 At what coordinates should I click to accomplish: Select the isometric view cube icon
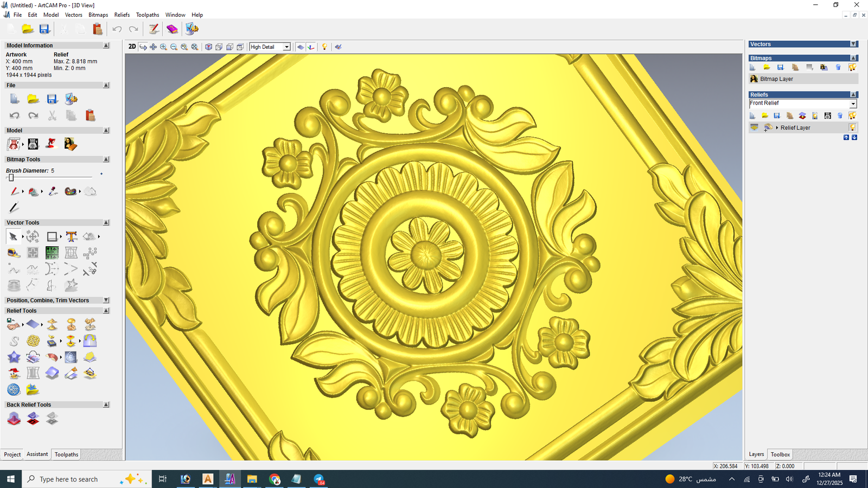click(208, 47)
